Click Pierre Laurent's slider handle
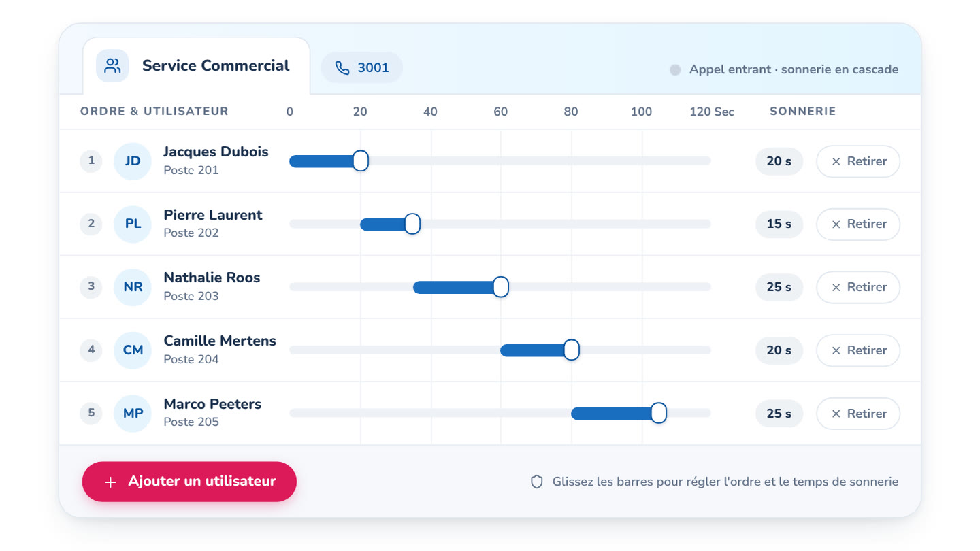Image resolution: width=980 pixels, height=551 pixels. point(412,224)
